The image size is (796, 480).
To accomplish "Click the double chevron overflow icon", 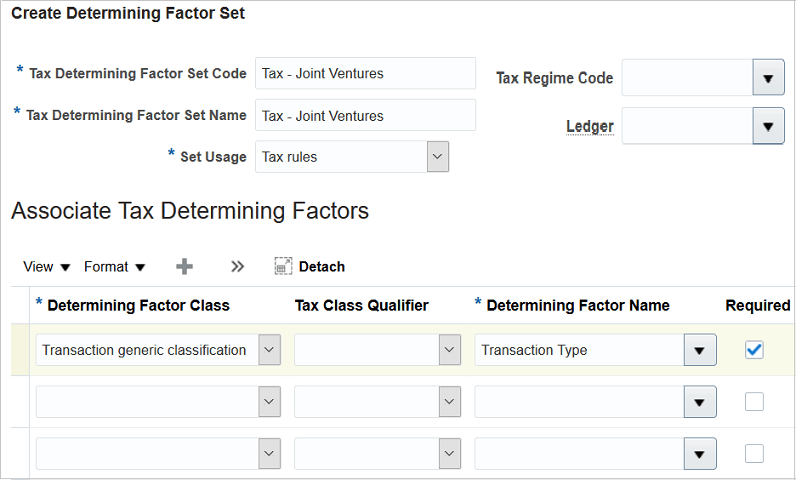I will click(x=237, y=267).
